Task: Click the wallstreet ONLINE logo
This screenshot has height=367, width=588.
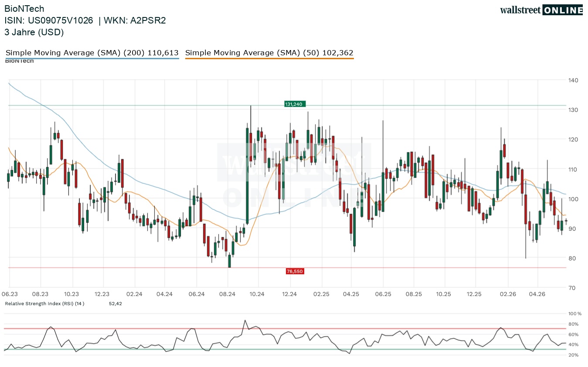Action: [x=541, y=10]
